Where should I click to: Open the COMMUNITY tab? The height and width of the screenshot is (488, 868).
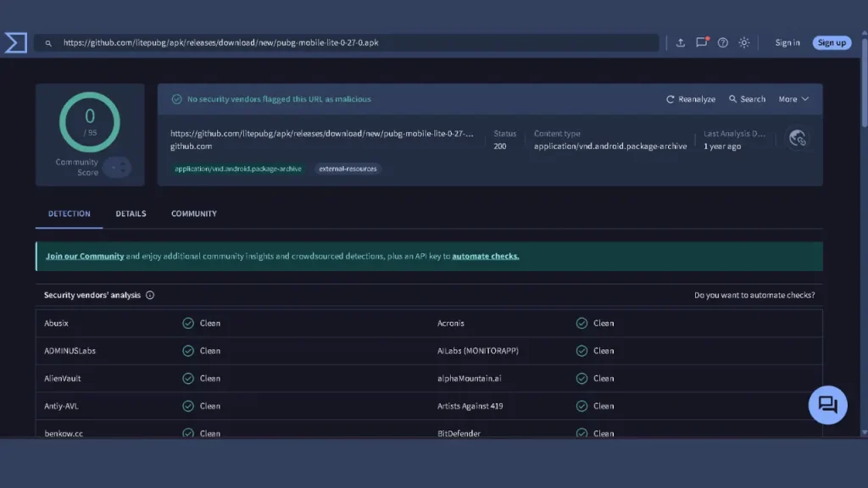pos(194,213)
